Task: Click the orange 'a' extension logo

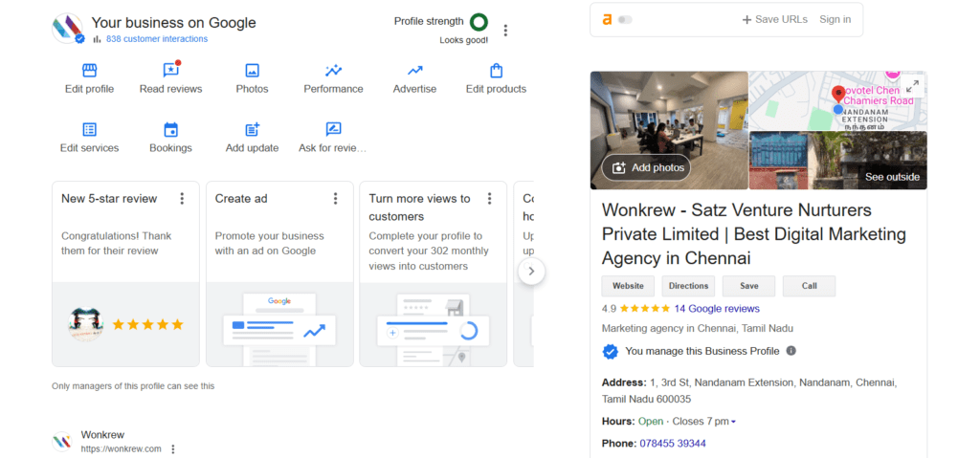Action: click(x=607, y=19)
